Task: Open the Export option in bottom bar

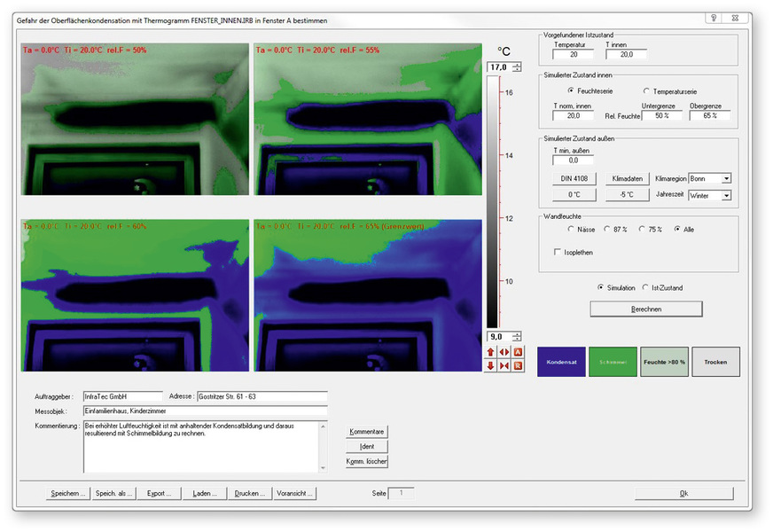Action: point(160,493)
